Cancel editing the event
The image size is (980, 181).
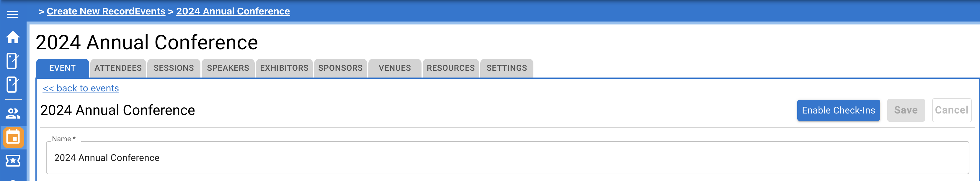pos(951,110)
